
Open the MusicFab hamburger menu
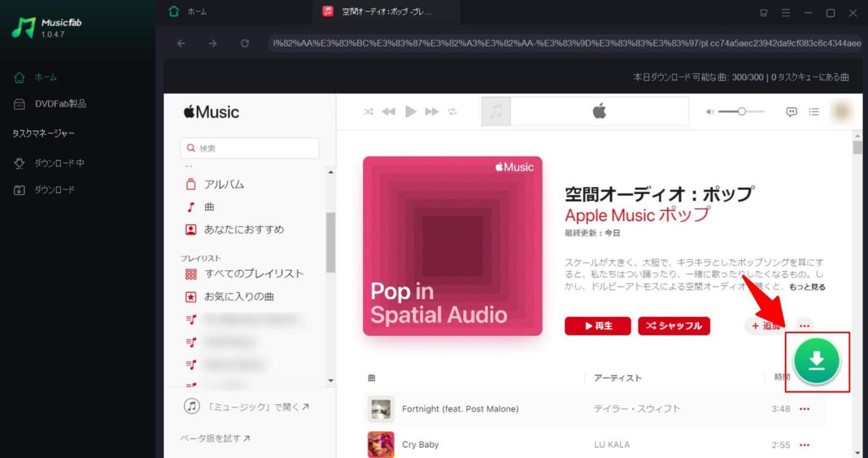pyautogui.click(x=786, y=13)
